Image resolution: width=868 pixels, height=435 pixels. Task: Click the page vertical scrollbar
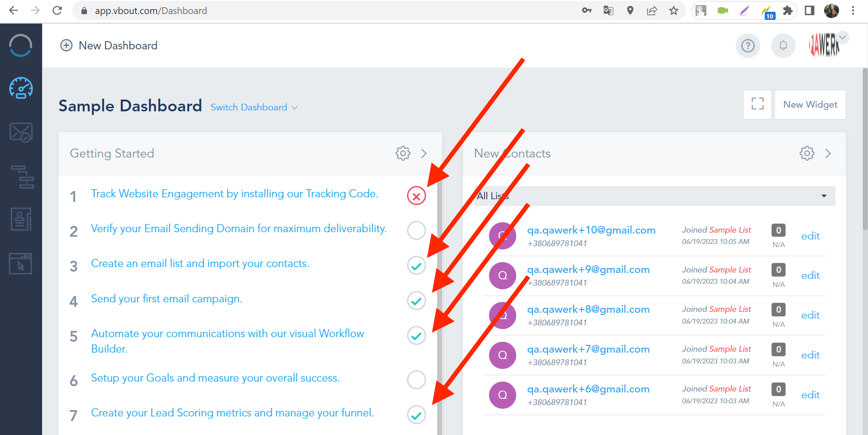(x=865, y=149)
